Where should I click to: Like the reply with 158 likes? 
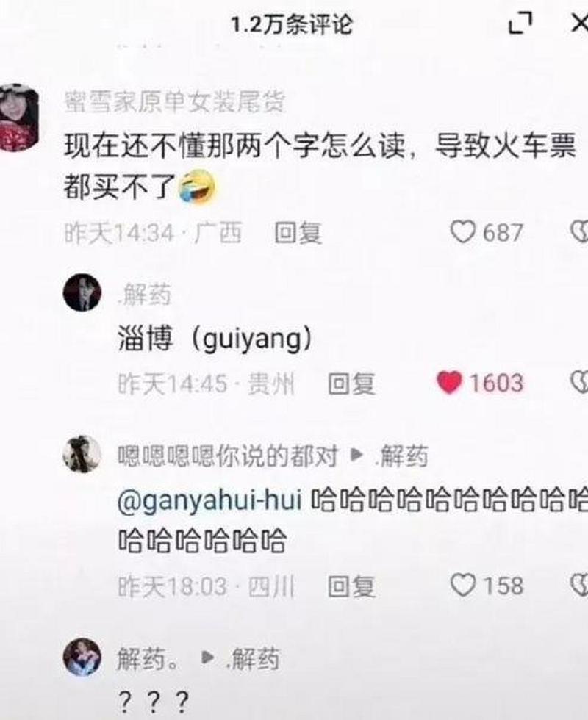[462, 586]
